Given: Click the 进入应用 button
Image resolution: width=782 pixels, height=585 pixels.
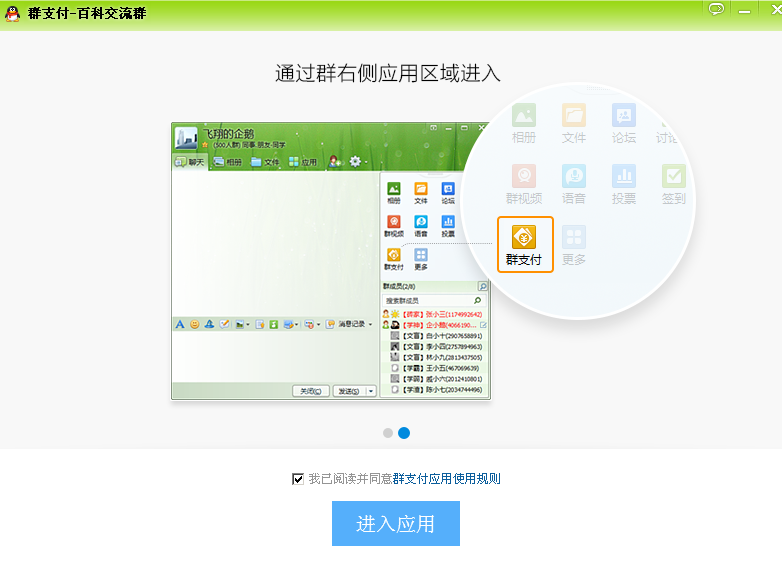Looking at the screenshot, I should point(395,523).
